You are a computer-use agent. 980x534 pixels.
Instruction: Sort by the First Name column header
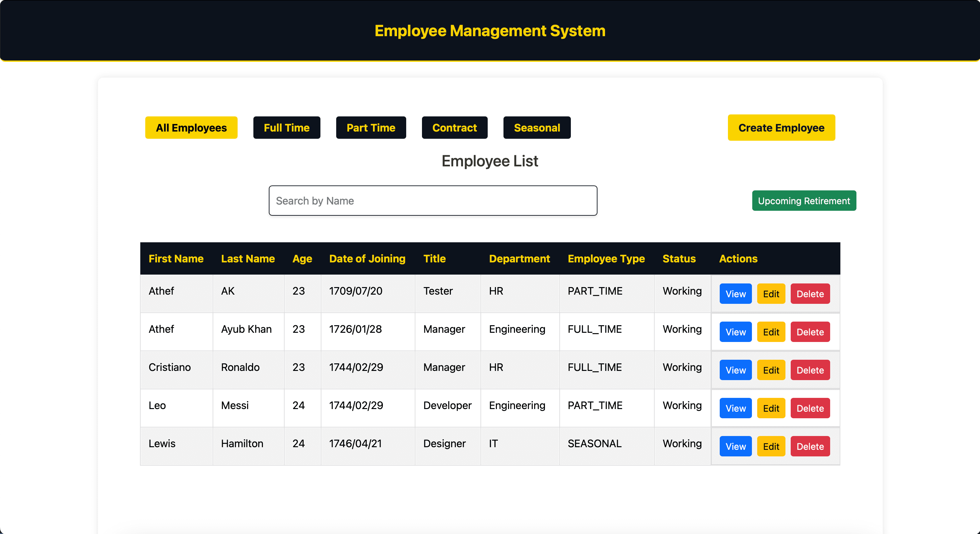176,258
